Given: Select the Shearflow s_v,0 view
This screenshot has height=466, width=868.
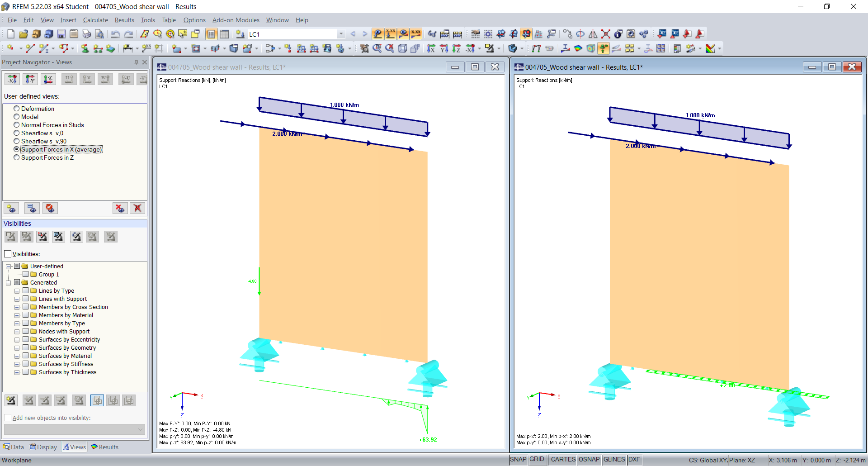Looking at the screenshot, I should [42, 133].
